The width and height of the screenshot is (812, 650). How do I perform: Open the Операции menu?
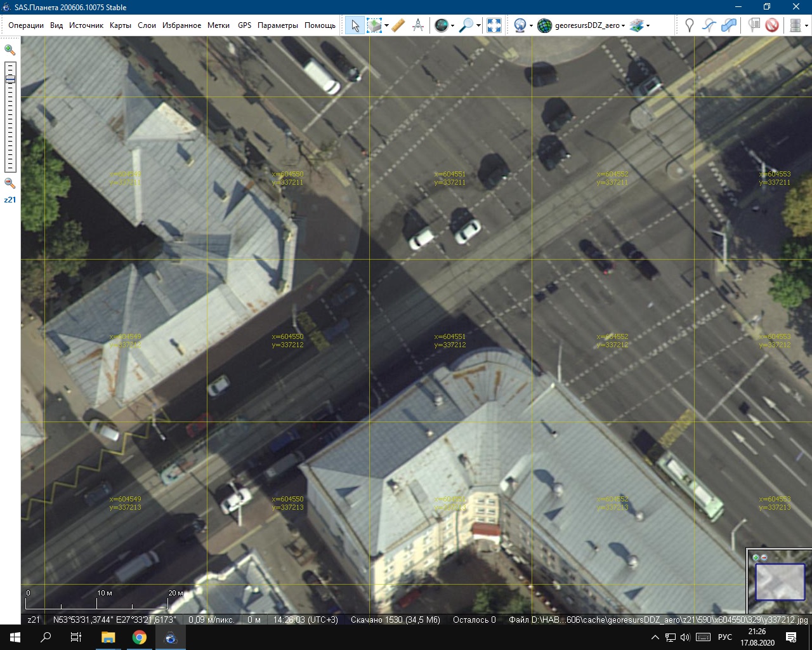(x=26, y=25)
